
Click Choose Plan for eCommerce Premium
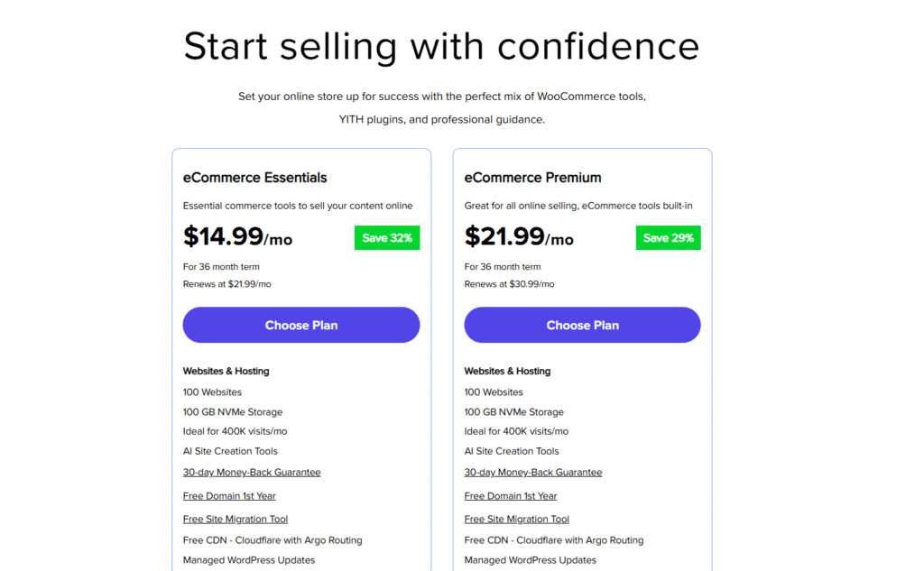tap(582, 325)
